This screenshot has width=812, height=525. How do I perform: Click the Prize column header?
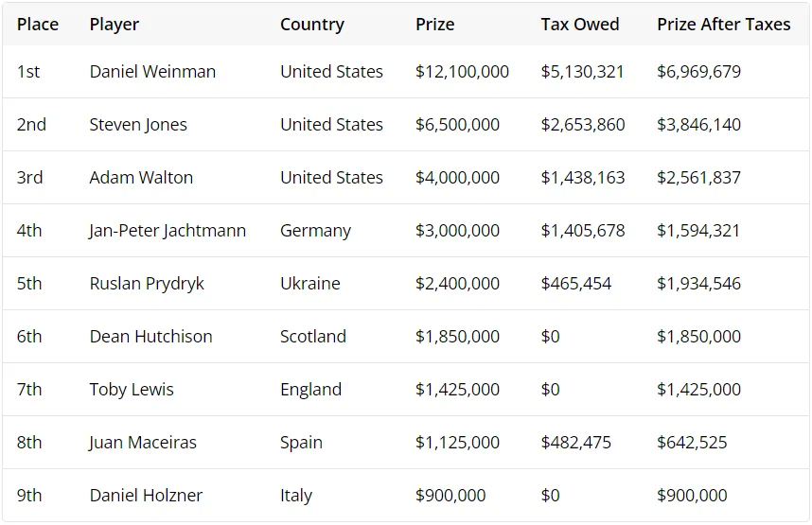tap(434, 25)
